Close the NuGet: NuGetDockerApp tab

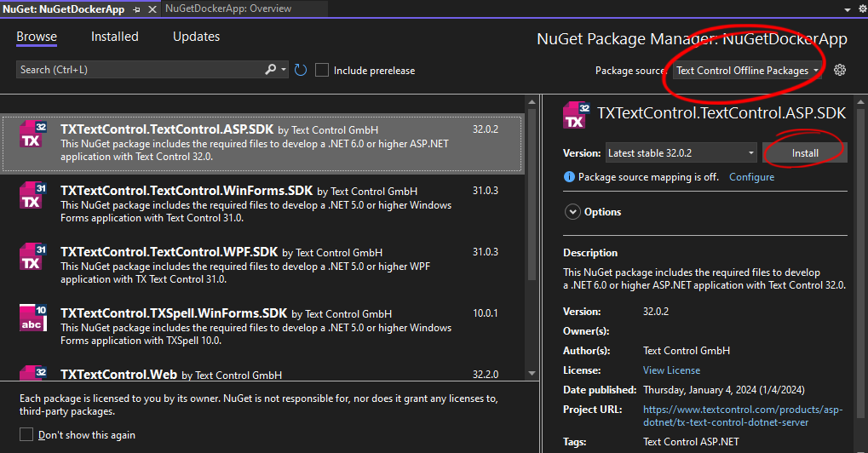click(x=152, y=9)
